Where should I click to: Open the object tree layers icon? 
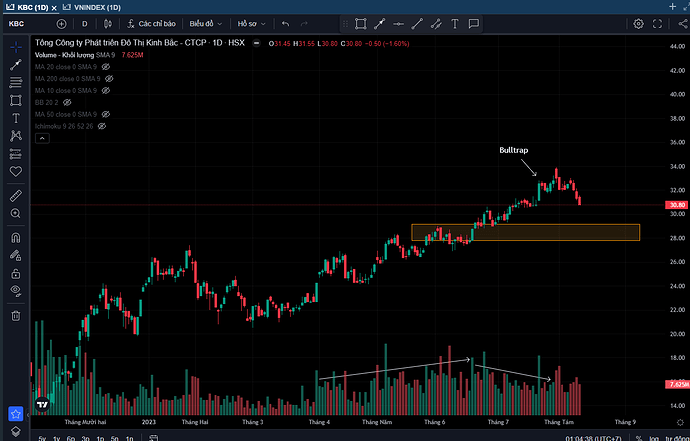(x=16, y=431)
